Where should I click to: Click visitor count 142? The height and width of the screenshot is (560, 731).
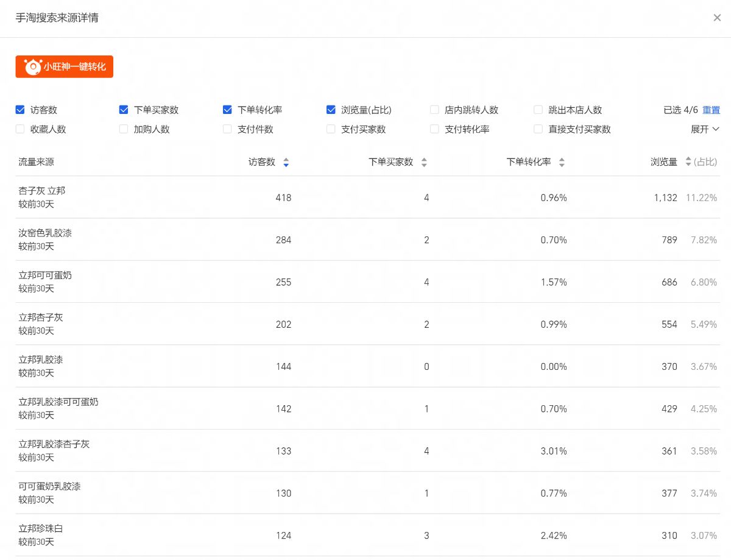click(283, 409)
